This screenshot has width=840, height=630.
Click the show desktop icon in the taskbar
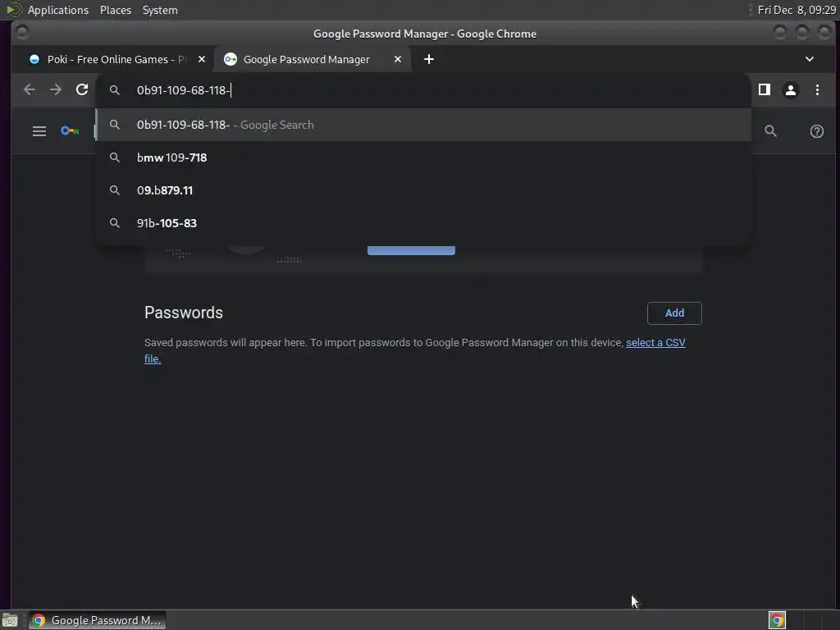(10, 620)
